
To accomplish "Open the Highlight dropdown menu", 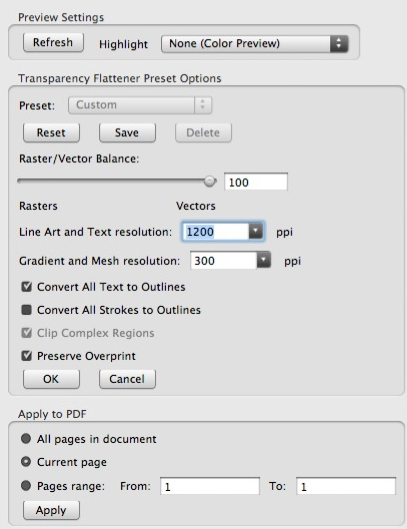I will tap(254, 44).
